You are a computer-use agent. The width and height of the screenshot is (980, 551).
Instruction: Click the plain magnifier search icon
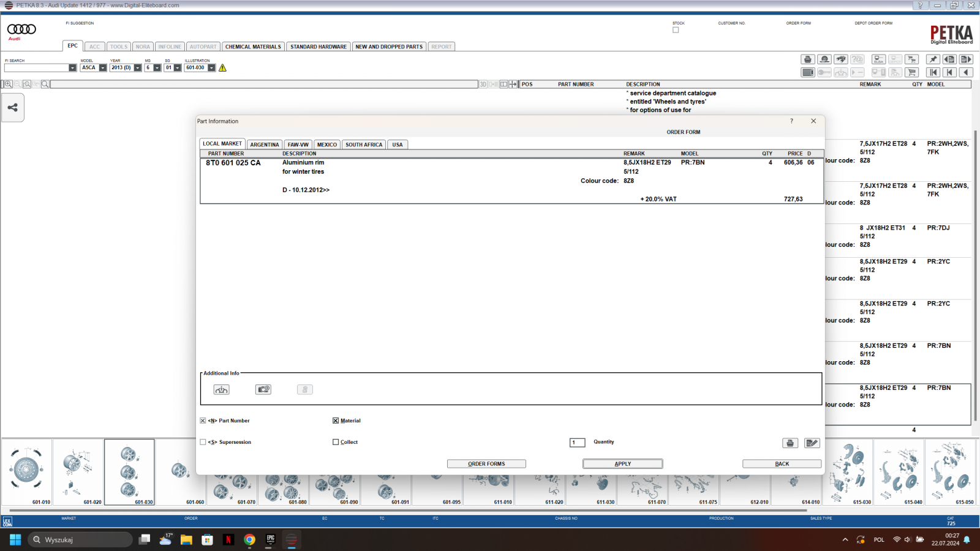(45, 84)
